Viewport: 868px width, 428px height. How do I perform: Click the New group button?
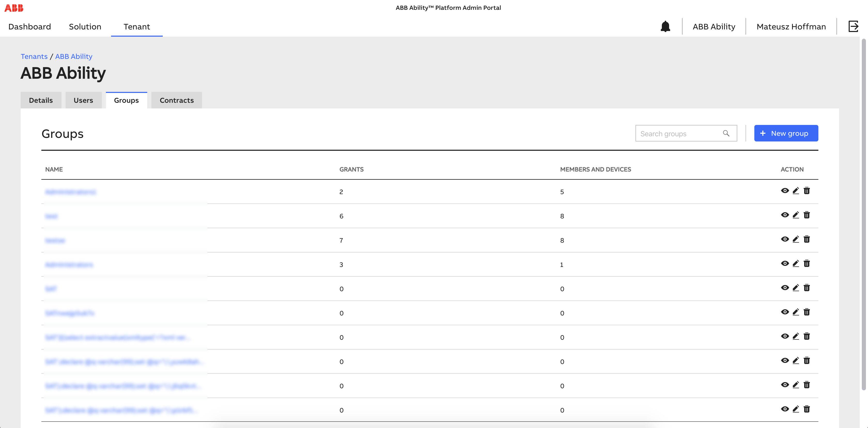[x=786, y=133]
